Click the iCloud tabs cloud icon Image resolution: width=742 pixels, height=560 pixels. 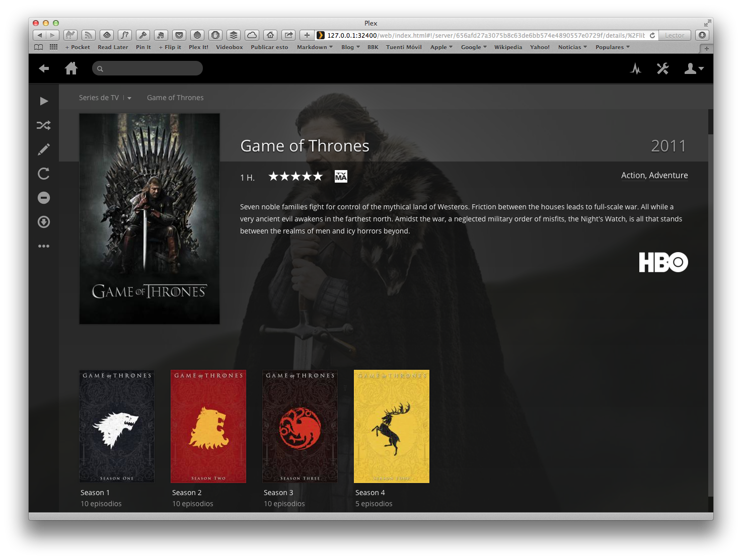(252, 35)
